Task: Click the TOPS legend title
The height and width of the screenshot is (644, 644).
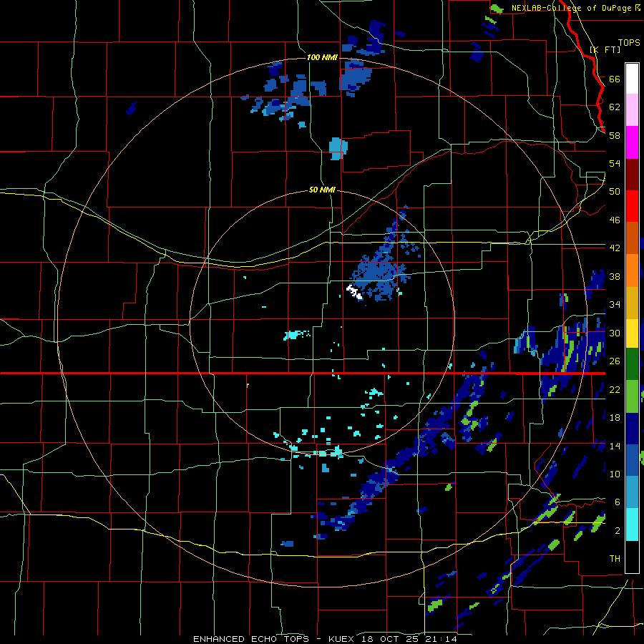Action: point(629,42)
